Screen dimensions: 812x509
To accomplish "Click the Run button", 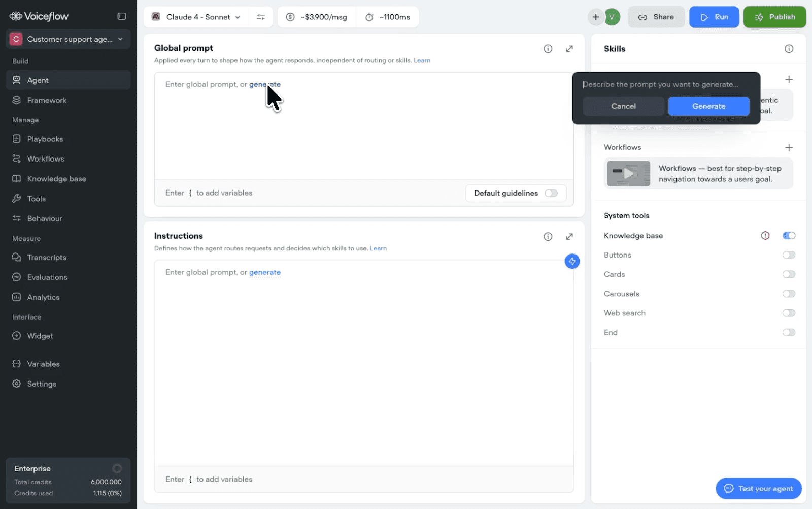I will pyautogui.click(x=714, y=17).
